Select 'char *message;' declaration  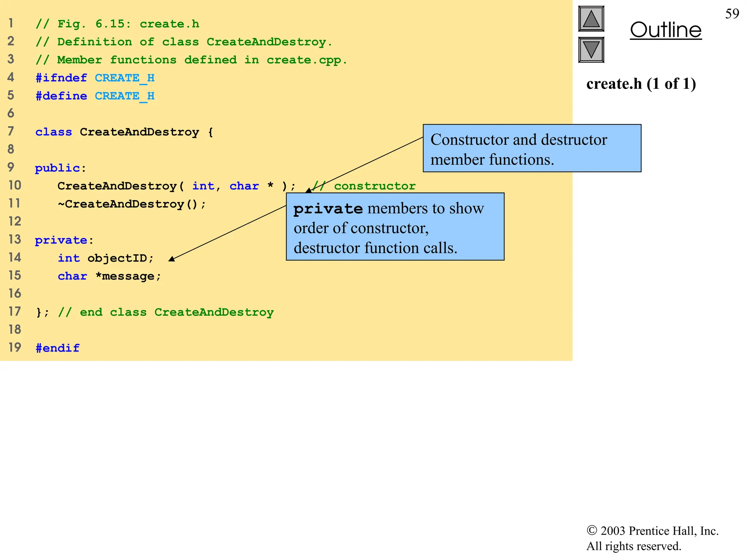109,276
